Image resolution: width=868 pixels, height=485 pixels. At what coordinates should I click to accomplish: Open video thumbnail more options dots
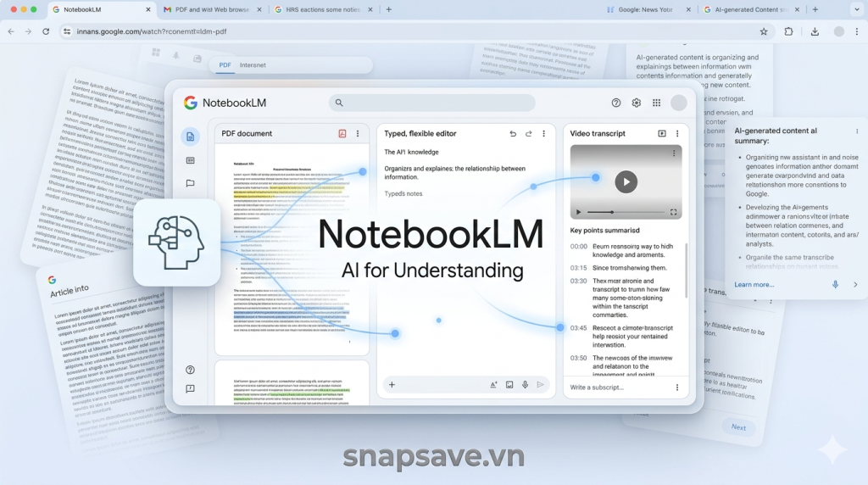click(674, 153)
